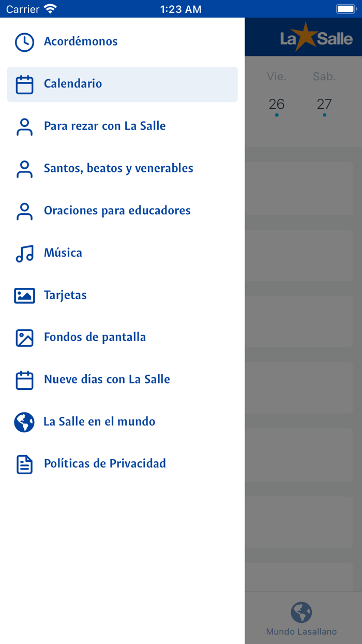This screenshot has width=362, height=644.
Task: Click the calendar icon for Nueve días con La Salle
Action: click(24, 379)
